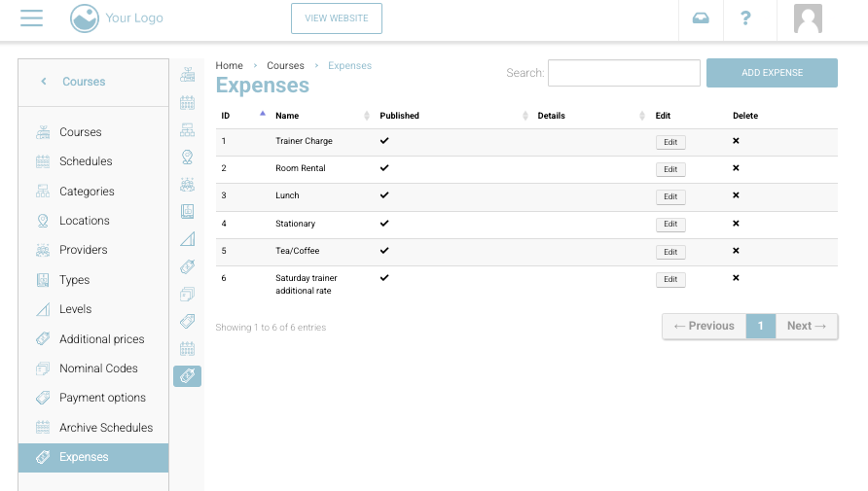Open the help question mark icon
This screenshot has width=868, height=491.
point(745,18)
